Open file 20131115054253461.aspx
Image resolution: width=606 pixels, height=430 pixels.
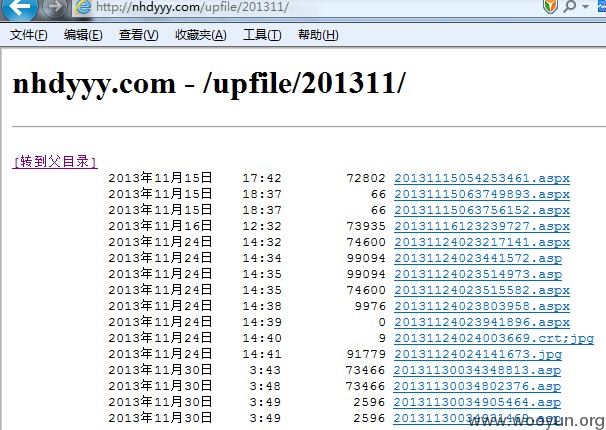[x=482, y=178]
